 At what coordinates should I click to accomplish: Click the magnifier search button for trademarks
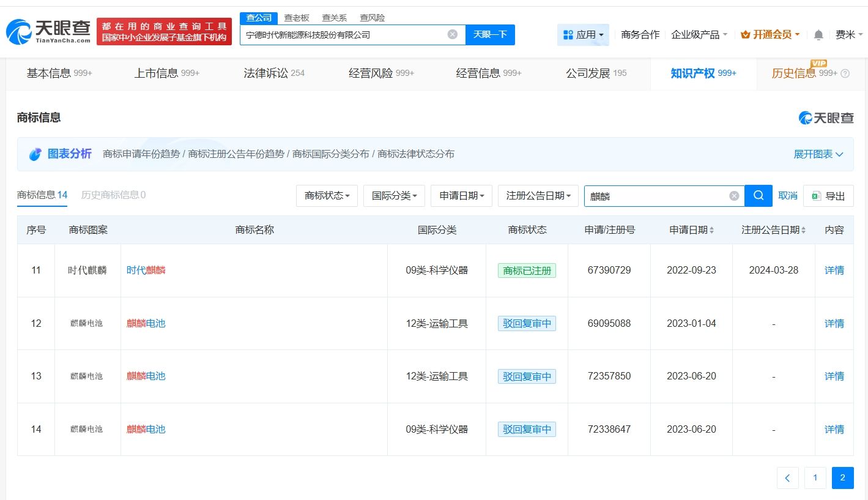pyautogui.click(x=759, y=196)
